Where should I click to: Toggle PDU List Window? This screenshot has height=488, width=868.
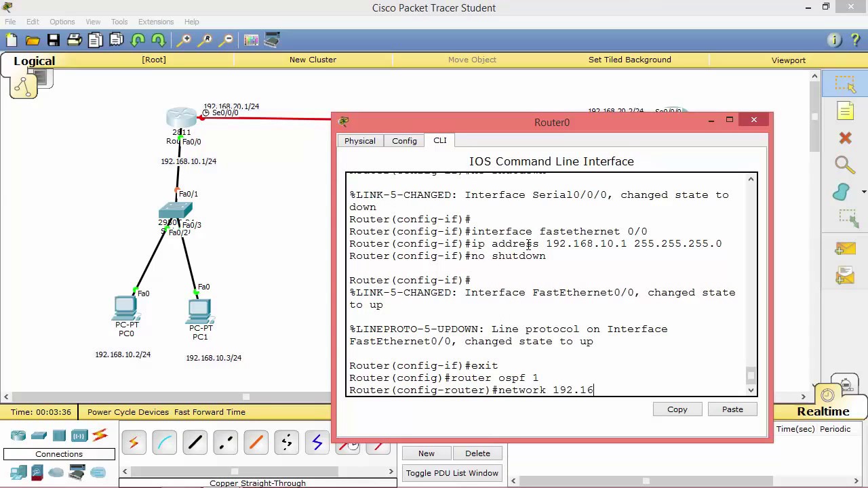(x=452, y=473)
